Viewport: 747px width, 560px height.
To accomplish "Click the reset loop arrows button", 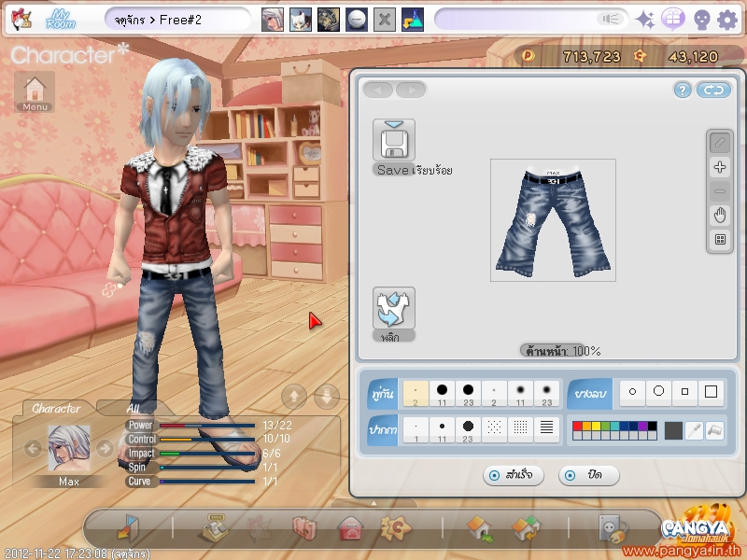I will 713,90.
